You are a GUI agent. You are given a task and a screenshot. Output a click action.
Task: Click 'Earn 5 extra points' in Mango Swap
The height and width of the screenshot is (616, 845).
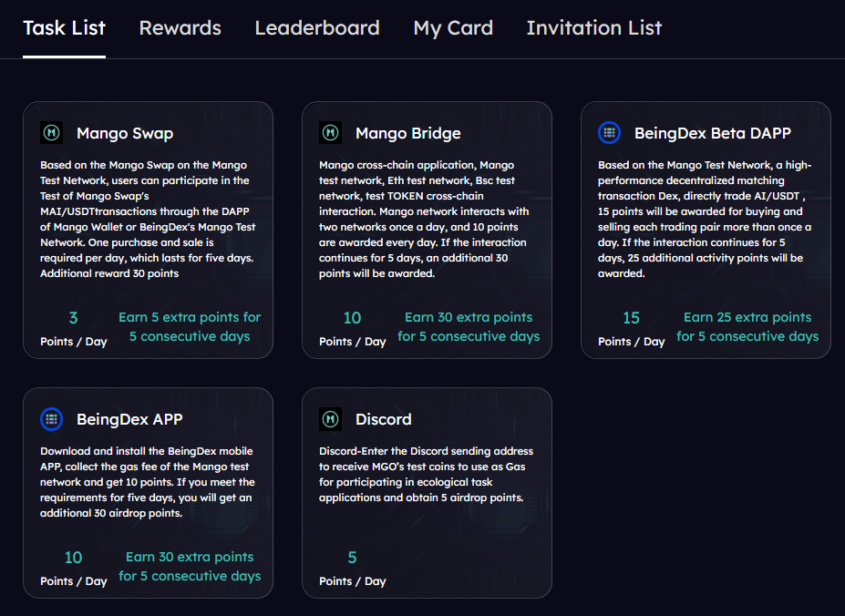(190, 326)
